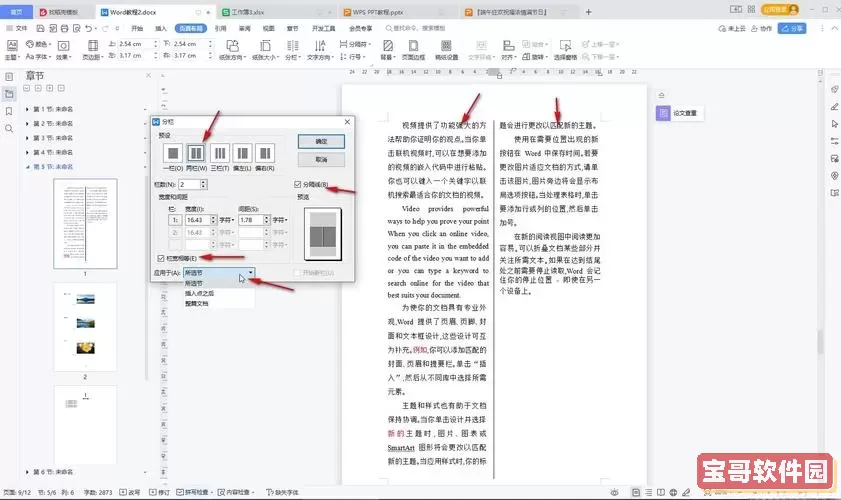This screenshot has height=500, width=841.
Task: Open the Margins (页边距) tool
Action: point(92,49)
